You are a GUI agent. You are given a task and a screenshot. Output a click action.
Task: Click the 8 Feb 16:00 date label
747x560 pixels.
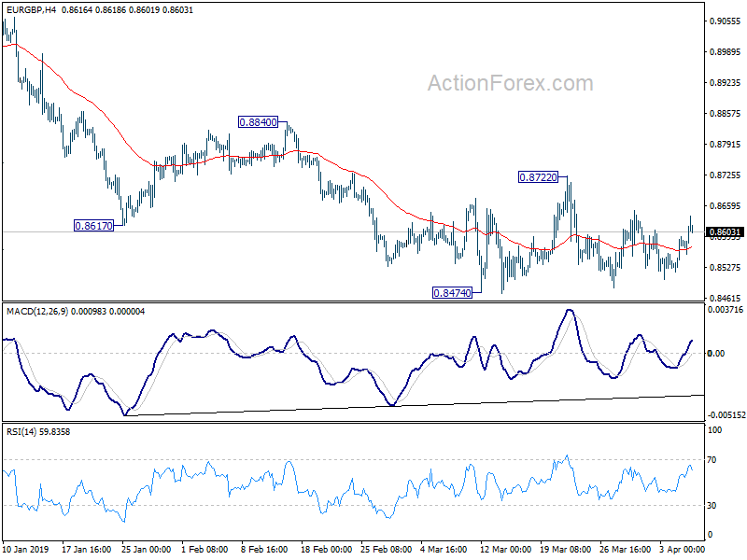(264, 550)
